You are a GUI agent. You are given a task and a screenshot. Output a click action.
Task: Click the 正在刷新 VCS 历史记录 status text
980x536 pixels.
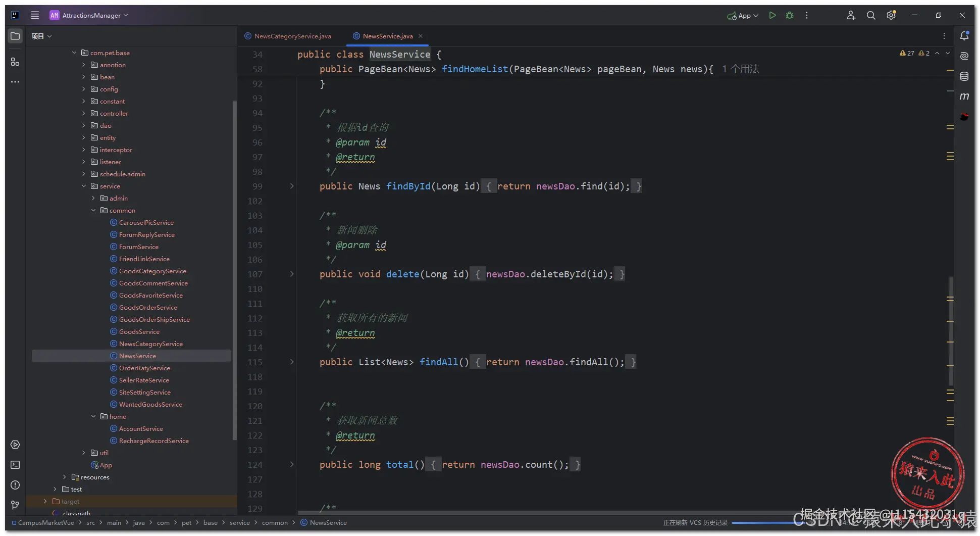click(695, 522)
